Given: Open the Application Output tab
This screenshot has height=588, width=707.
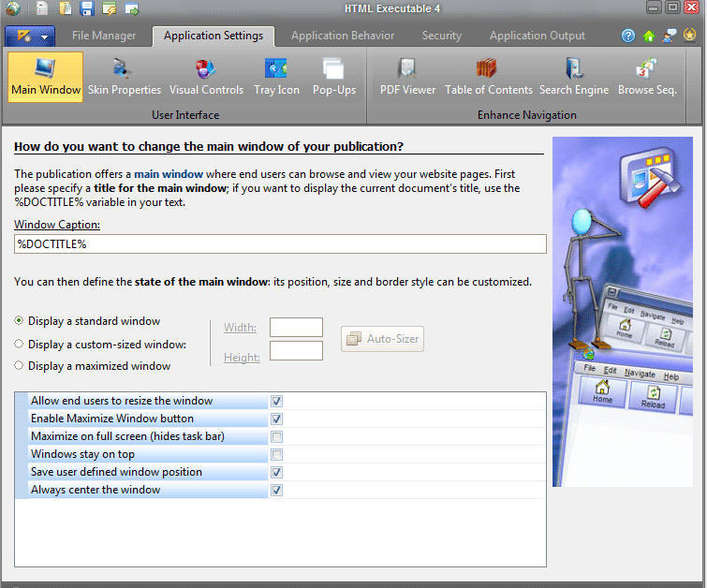Looking at the screenshot, I should [538, 36].
